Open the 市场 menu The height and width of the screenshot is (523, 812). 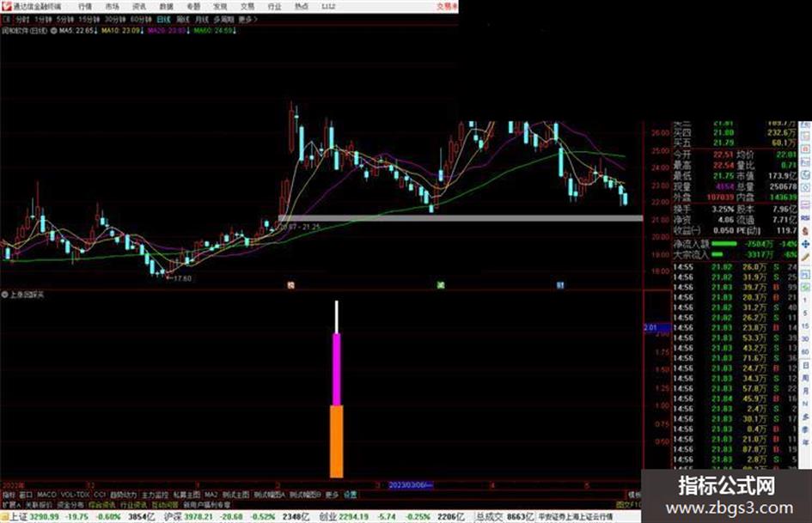[112, 6]
